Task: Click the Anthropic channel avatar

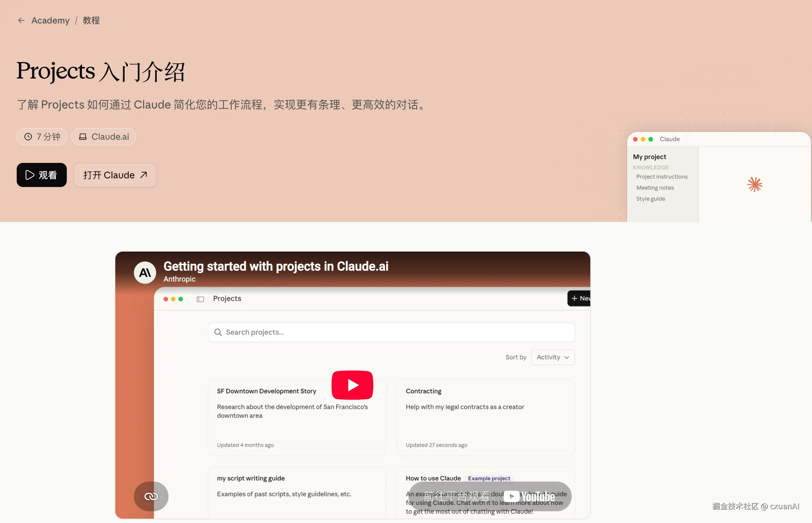Action: [145, 272]
